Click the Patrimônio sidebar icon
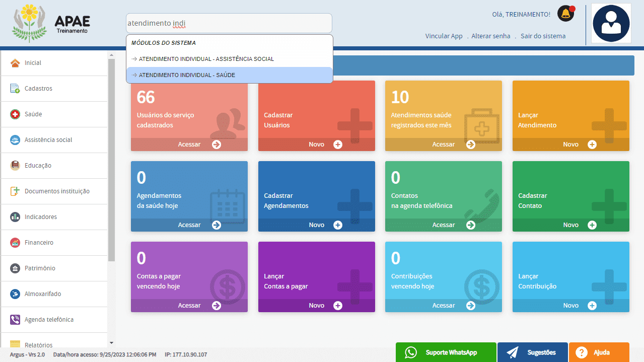Viewport: 644px width, 362px height. coord(15,268)
